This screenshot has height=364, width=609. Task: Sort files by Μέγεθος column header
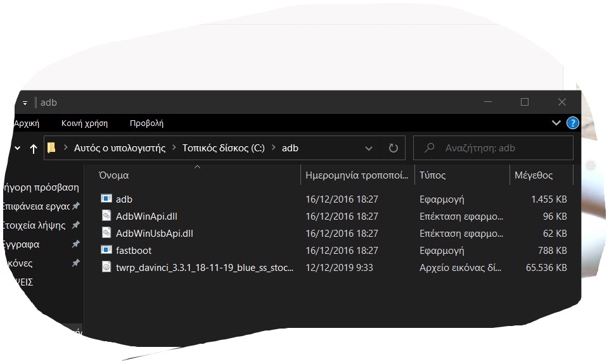pos(533,175)
